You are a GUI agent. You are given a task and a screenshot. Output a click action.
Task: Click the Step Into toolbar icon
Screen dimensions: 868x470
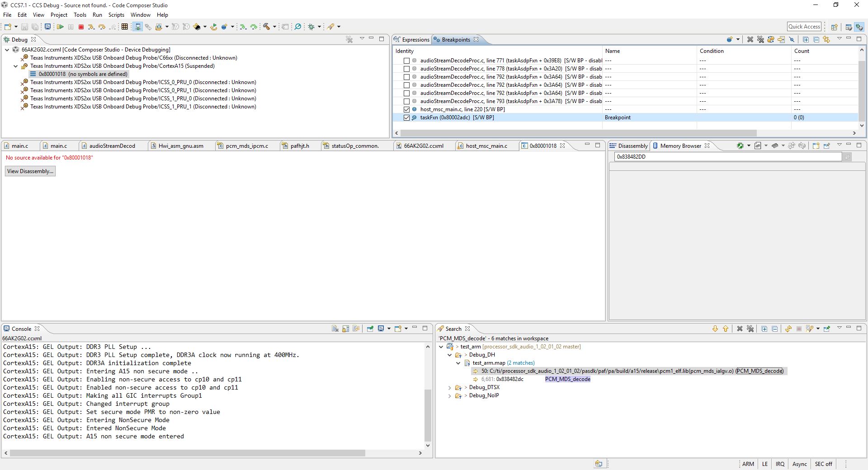[x=91, y=27]
